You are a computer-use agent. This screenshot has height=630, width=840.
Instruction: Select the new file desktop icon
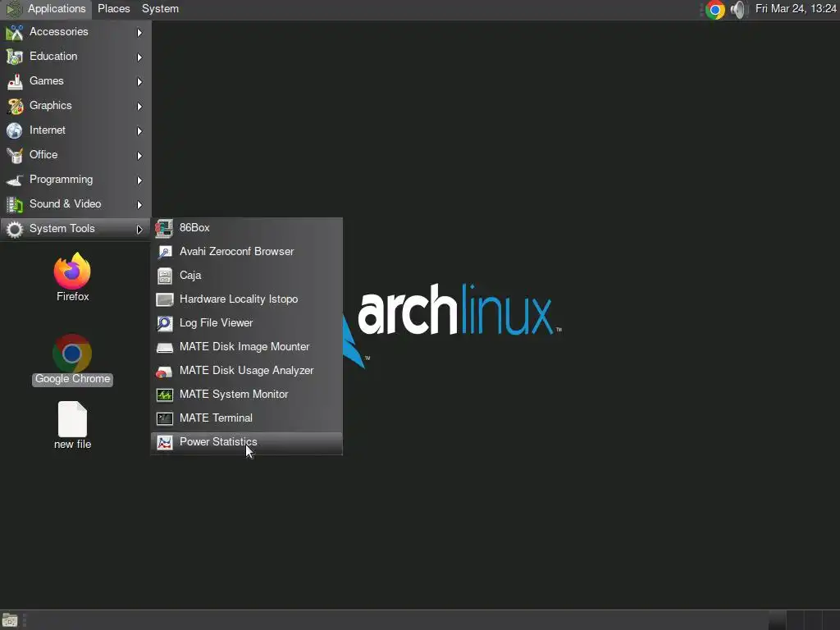(72, 419)
